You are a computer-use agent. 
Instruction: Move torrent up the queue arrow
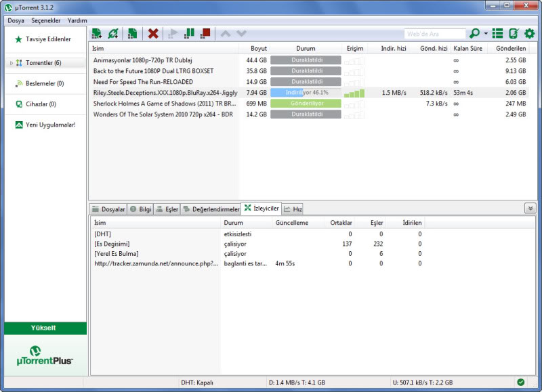click(226, 33)
